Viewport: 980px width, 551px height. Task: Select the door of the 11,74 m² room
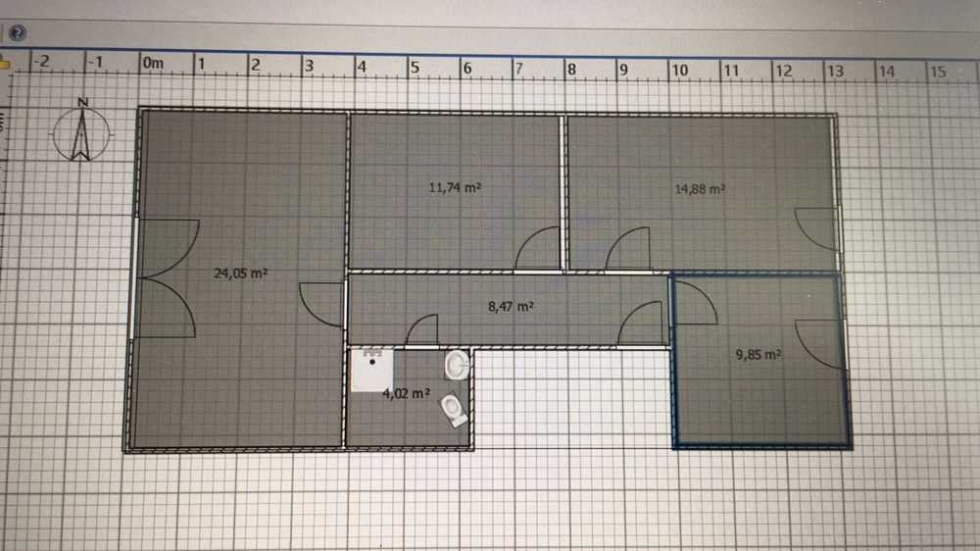(539, 249)
